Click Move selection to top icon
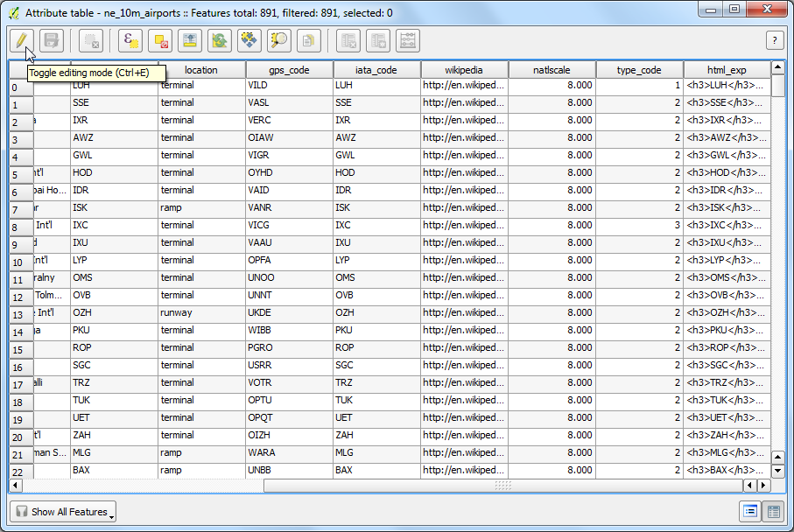This screenshot has width=794, height=532. [190, 40]
